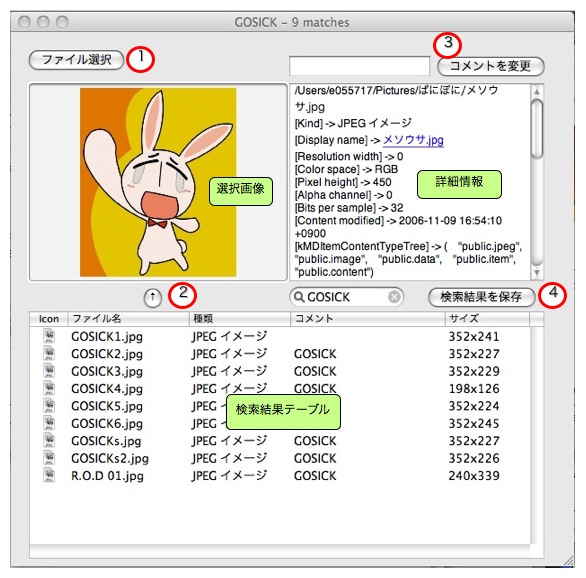The height and width of the screenshot is (578, 586).
Task: Select the GOSICK3.jpg file name
Action: pyautogui.click(x=107, y=372)
